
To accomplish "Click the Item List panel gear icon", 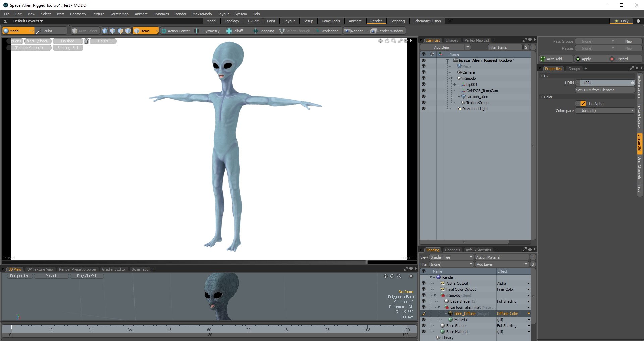I will point(530,40).
